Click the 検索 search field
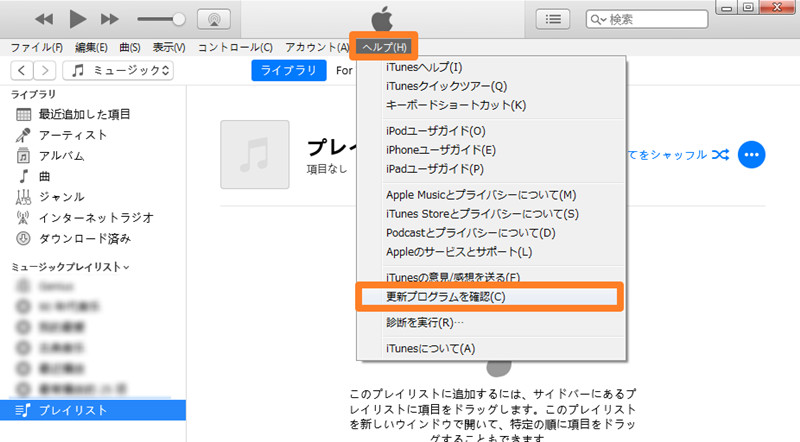 pyautogui.click(x=647, y=19)
